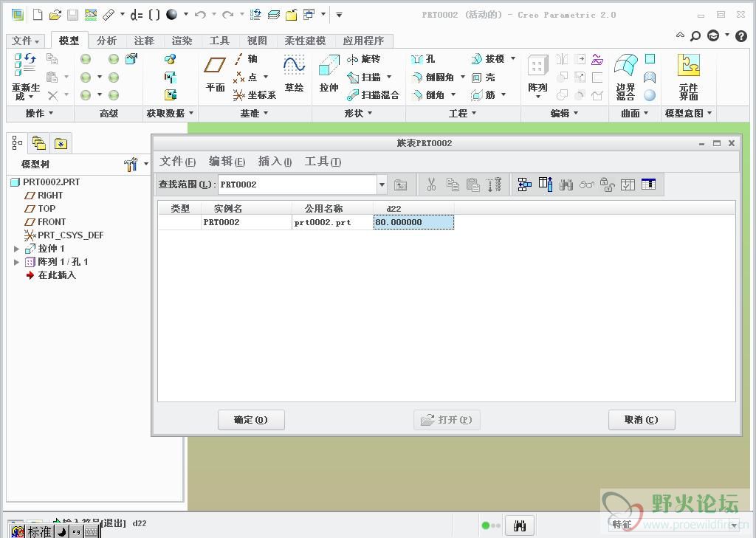Click the 取消(C) button
This screenshot has width=756, height=538.
pos(642,420)
